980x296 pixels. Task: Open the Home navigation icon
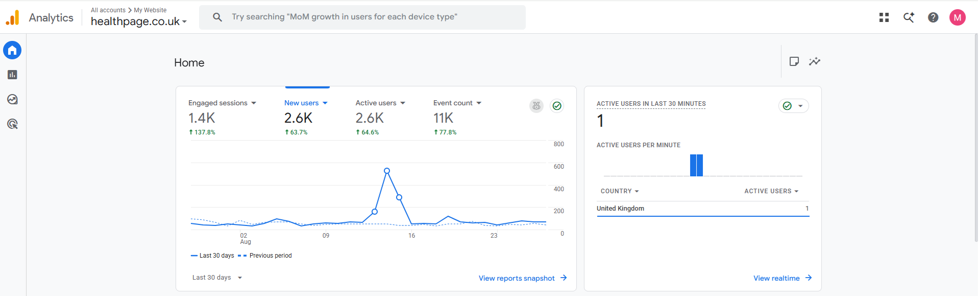pyautogui.click(x=12, y=50)
